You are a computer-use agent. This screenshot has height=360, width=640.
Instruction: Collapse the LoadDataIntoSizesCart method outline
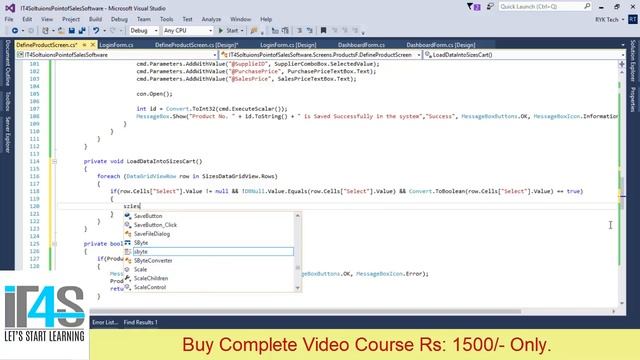click(x=54, y=162)
